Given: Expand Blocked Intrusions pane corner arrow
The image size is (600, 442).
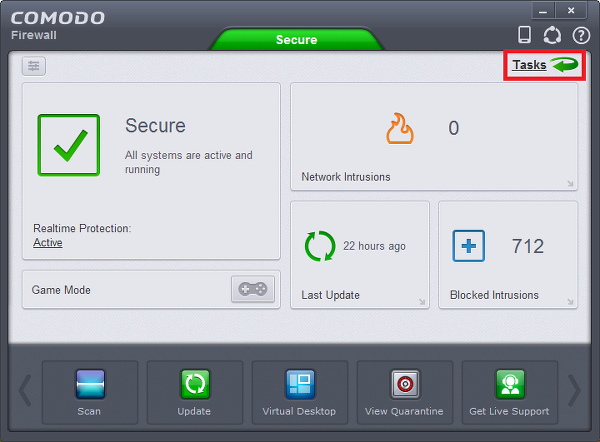Looking at the screenshot, I should (x=570, y=302).
